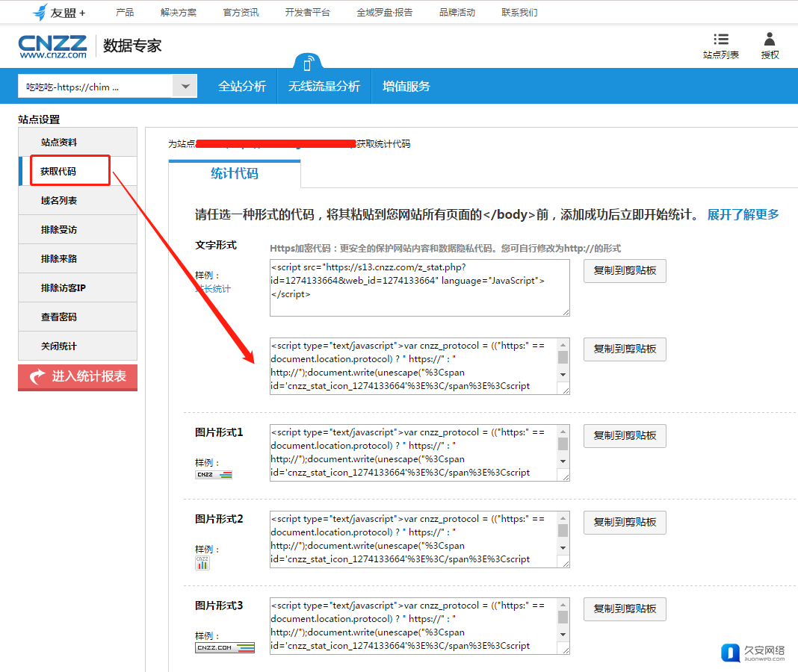
Task: Open 排除来路 in the sidebar
Action: pos(78,258)
